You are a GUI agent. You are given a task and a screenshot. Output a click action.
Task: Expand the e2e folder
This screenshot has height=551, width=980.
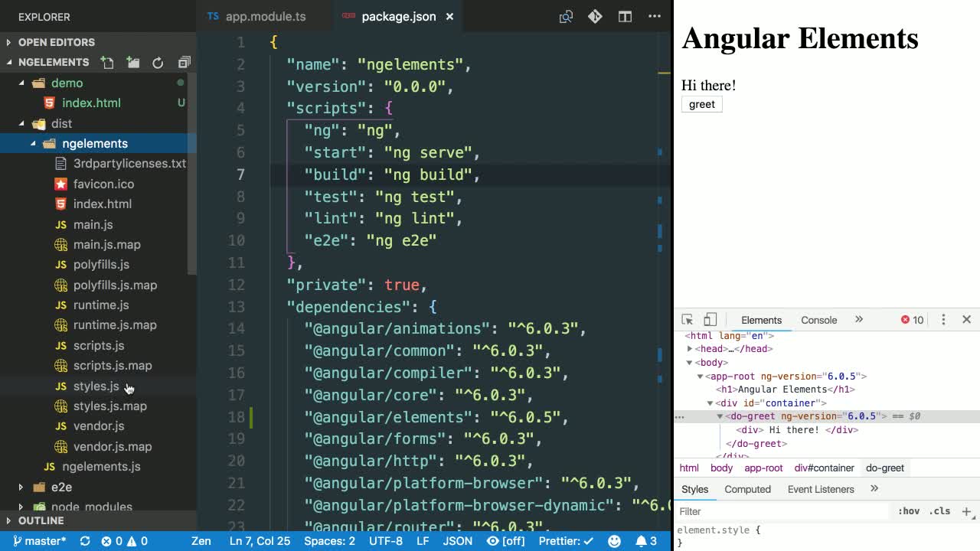pyautogui.click(x=61, y=487)
